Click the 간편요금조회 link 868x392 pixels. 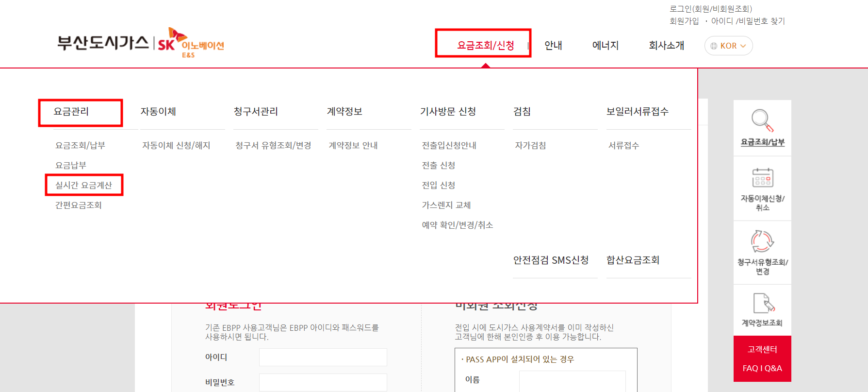coord(79,205)
